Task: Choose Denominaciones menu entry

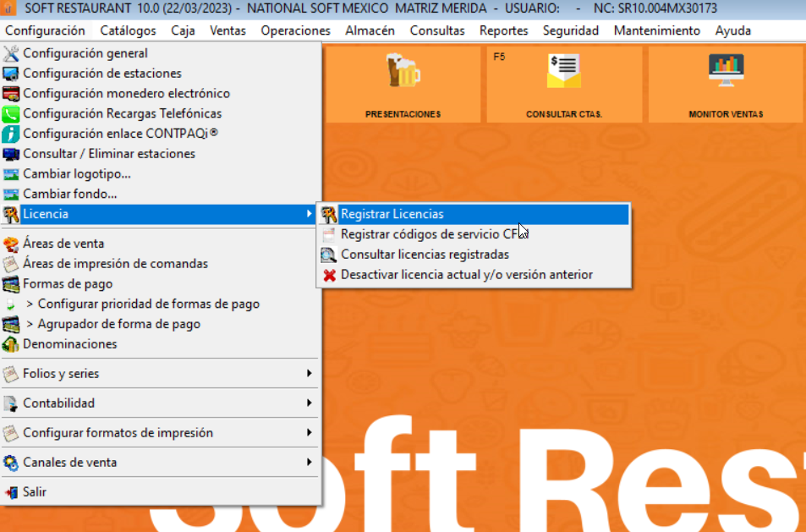Action: (x=161, y=344)
